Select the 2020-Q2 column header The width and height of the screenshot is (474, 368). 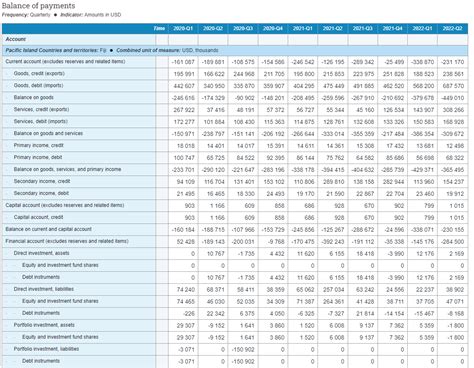[x=213, y=29]
